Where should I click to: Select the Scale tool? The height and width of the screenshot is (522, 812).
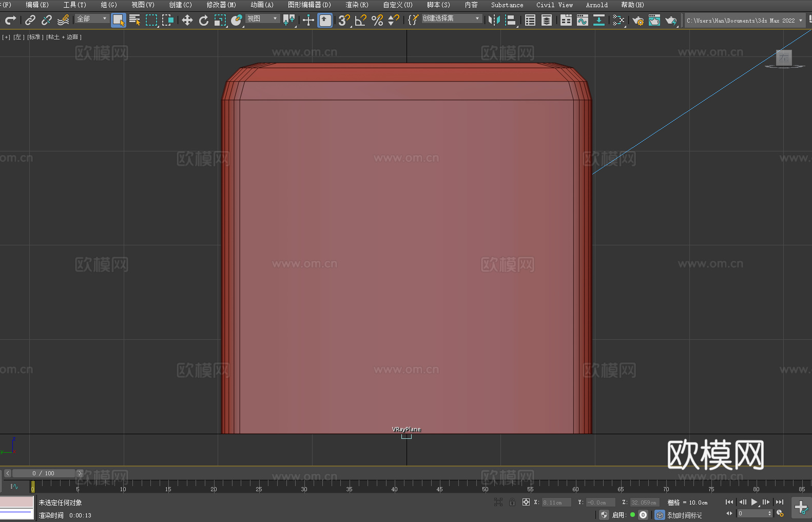tap(220, 20)
